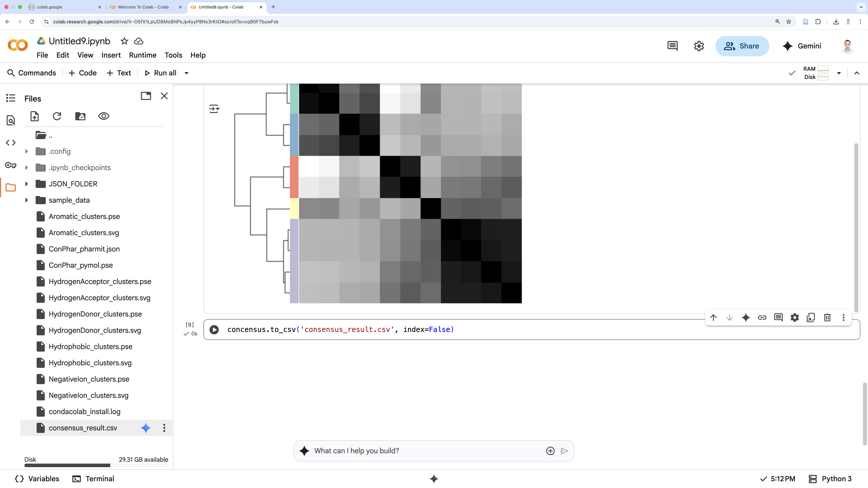This screenshot has width=868, height=488.
Task: Open notebook settings gear icon in header
Action: point(699,46)
